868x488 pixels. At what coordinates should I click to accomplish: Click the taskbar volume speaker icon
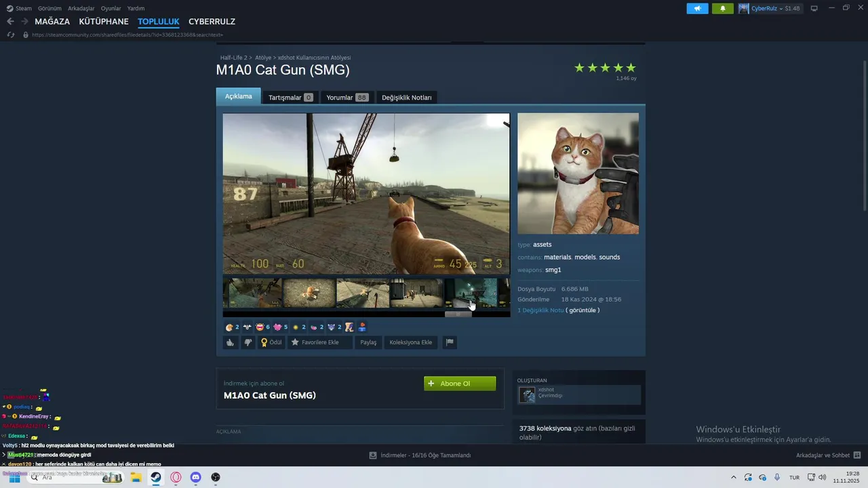tap(823, 477)
